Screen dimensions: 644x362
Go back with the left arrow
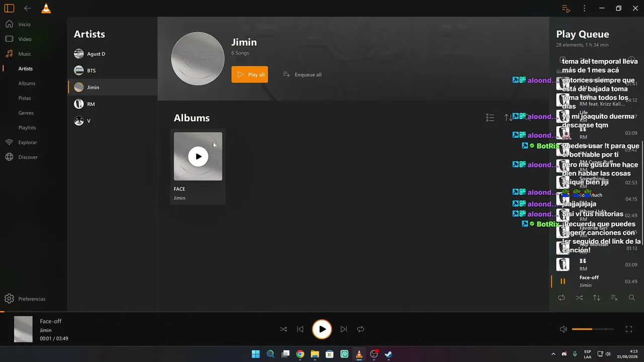(28, 9)
